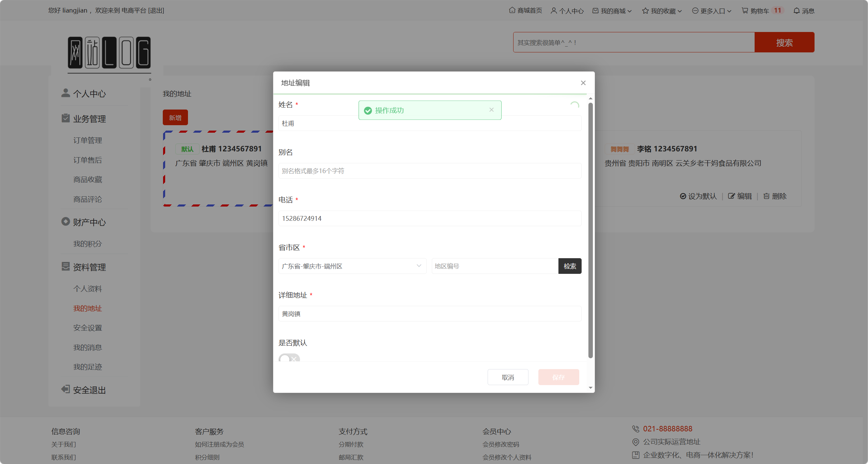Image resolution: width=868 pixels, height=464 pixels.
Task: Click the cart count badge 11
Action: coord(777,10)
